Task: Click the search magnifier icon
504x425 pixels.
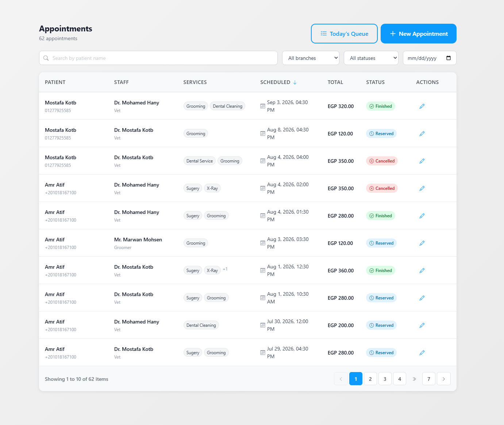Action: coord(46,58)
